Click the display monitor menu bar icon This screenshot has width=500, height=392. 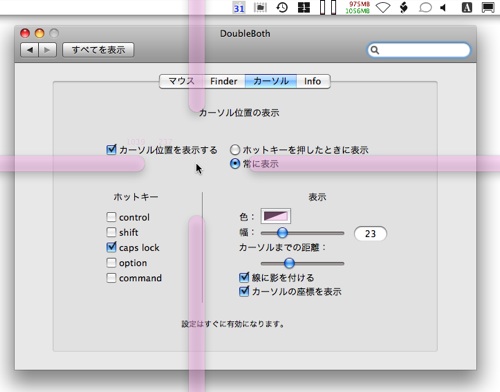pos(488,7)
